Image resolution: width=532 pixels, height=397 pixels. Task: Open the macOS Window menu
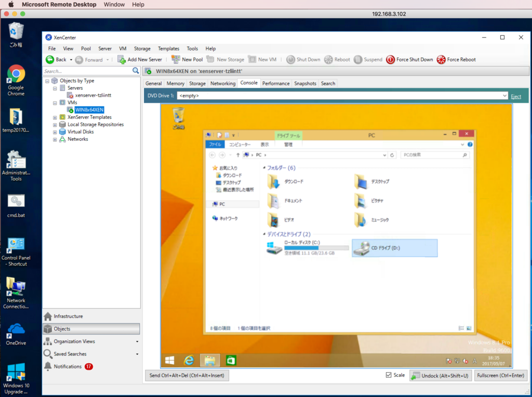tap(114, 4)
